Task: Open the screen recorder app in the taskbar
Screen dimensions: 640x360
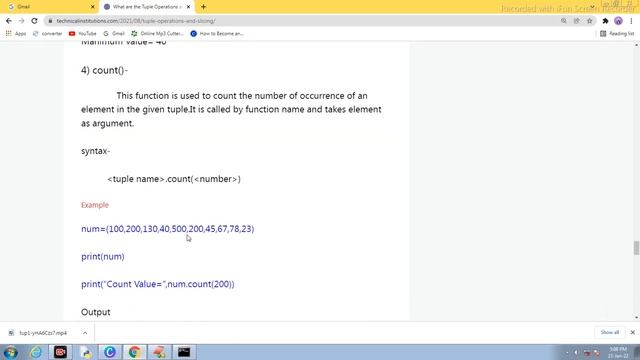Action: coord(60,352)
